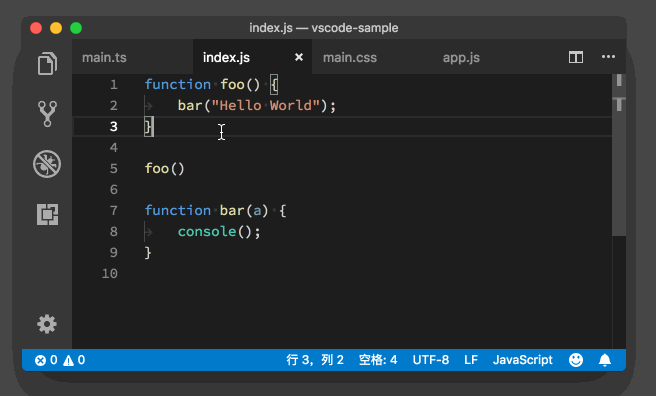
Task: Open the Debug view icon
Action: pos(47,164)
